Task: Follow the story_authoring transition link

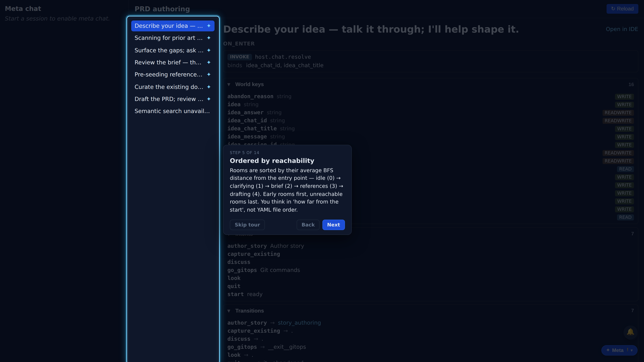Action: [299, 323]
